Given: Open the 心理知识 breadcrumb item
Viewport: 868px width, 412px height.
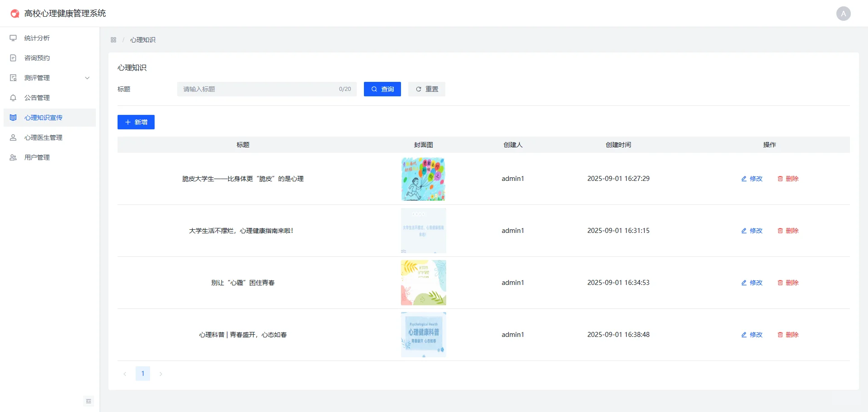Looking at the screenshot, I should (x=142, y=40).
